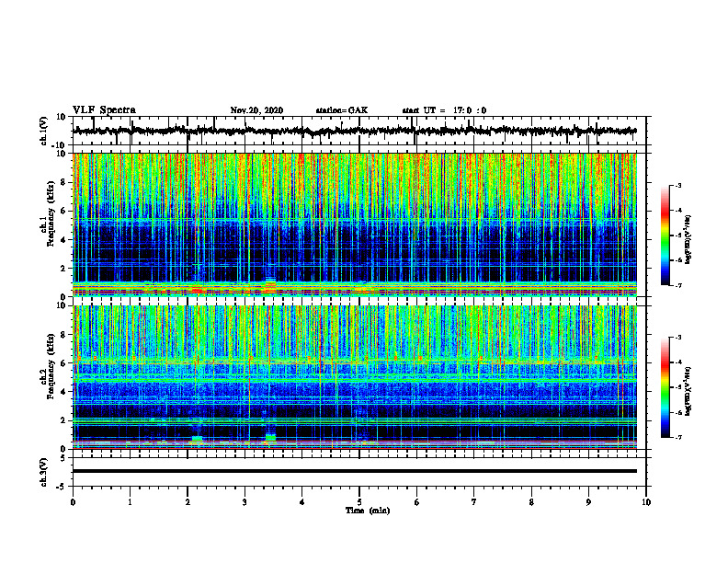Click the "6" kHz tick of ch.1 spectrogram
The height and width of the screenshot is (563, 728).
tap(63, 212)
